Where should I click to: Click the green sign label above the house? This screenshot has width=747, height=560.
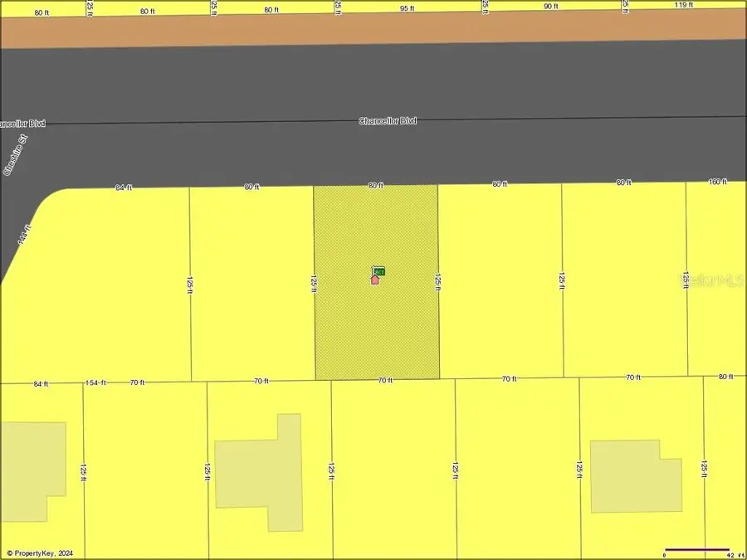[x=378, y=270]
